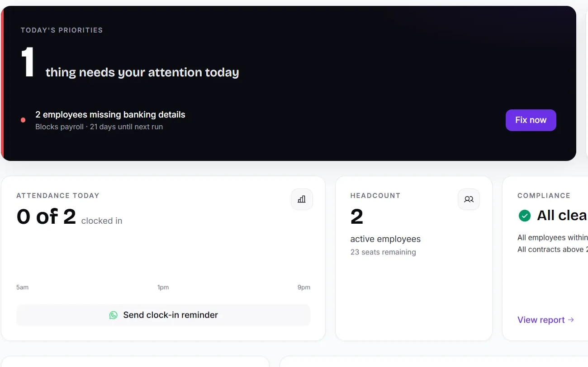Click 'All employees within' compliance line

(553, 238)
